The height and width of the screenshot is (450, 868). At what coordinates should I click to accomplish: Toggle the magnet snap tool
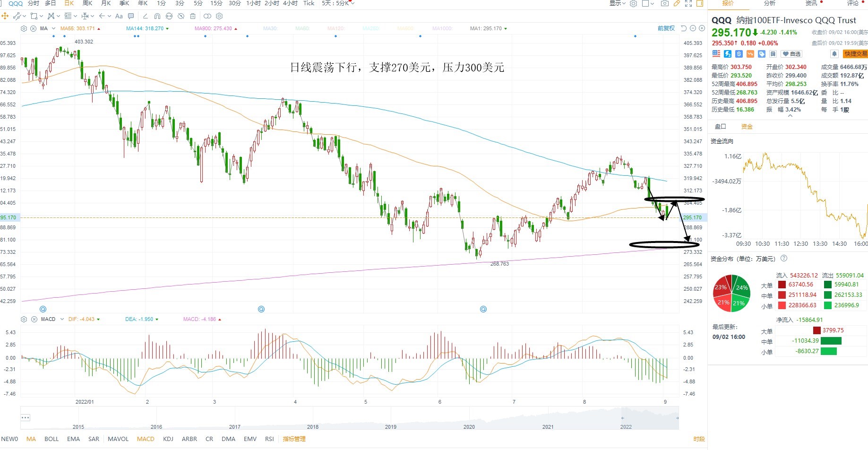(157, 16)
